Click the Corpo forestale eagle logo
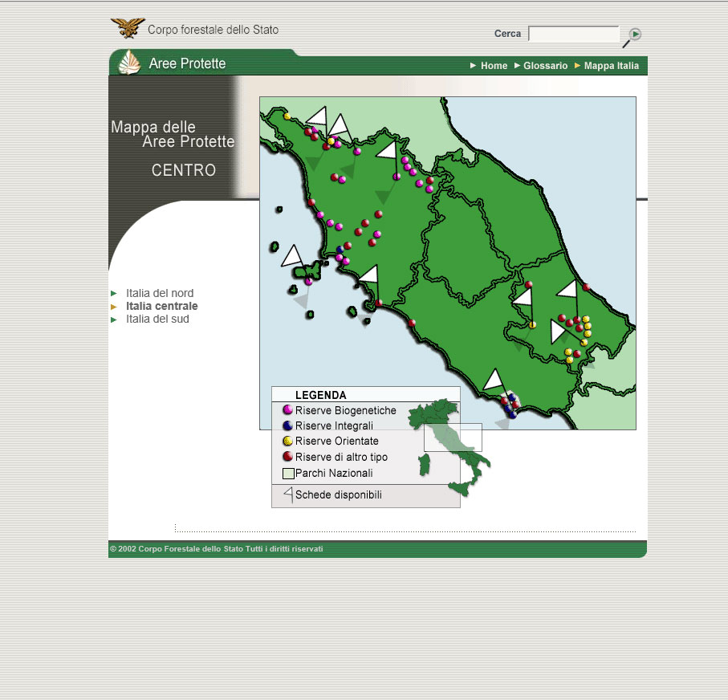728x700 pixels. [x=128, y=28]
